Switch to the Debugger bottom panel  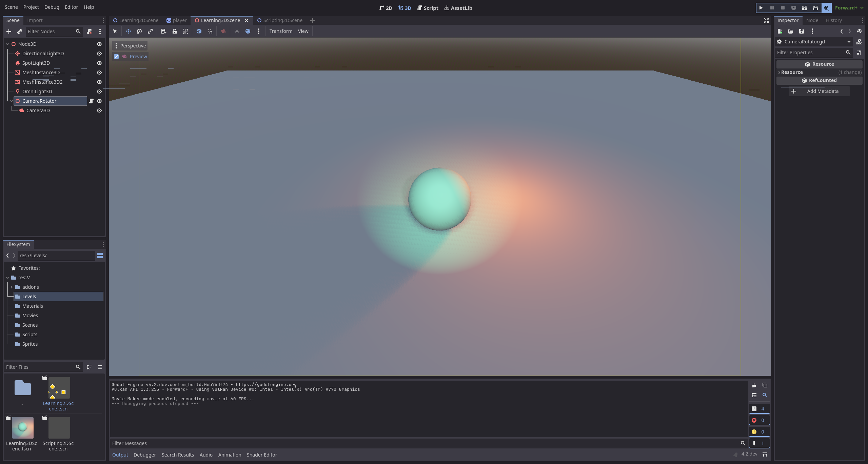144,455
